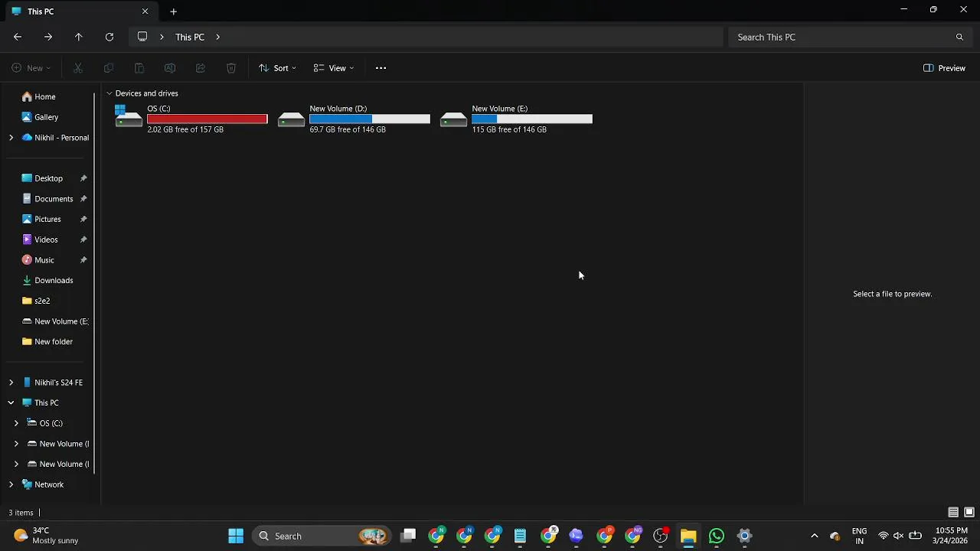Click the pin icon beside Documents
This screenshot has width=980, height=551.
click(x=83, y=199)
